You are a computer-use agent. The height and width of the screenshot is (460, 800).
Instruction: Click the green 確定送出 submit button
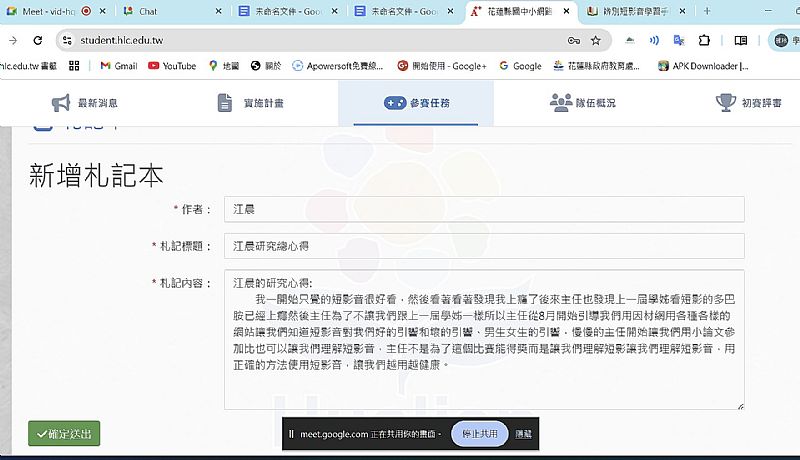click(64, 434)
